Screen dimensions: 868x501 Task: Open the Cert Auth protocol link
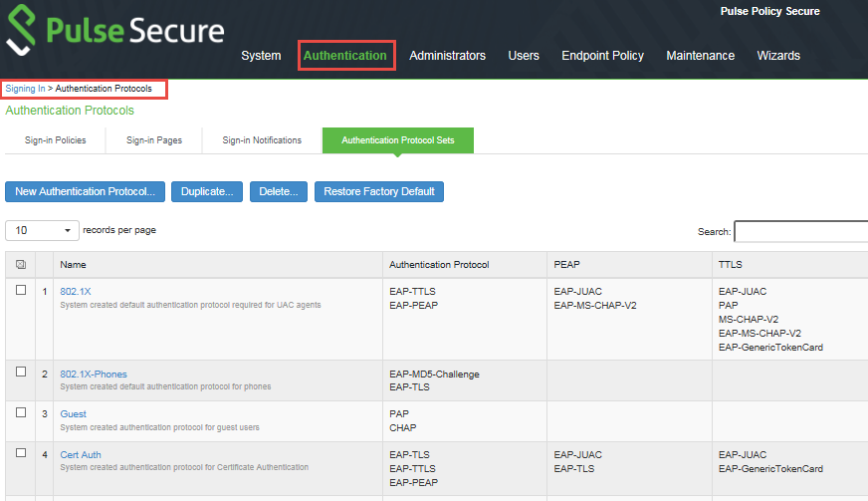point(81,454)
